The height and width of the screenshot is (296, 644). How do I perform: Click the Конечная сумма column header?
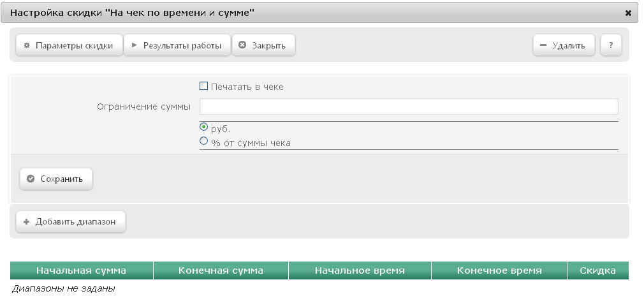(x=221, y=270)
